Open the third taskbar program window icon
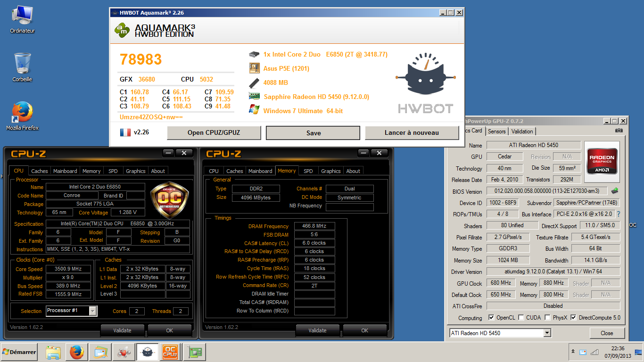Image resolution: width=644 pixels, height=362 pixels. [x=101, y=352]
